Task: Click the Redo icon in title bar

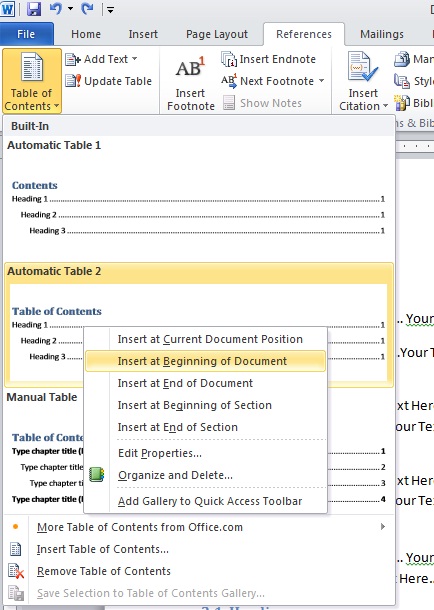Action: (87, 9)
